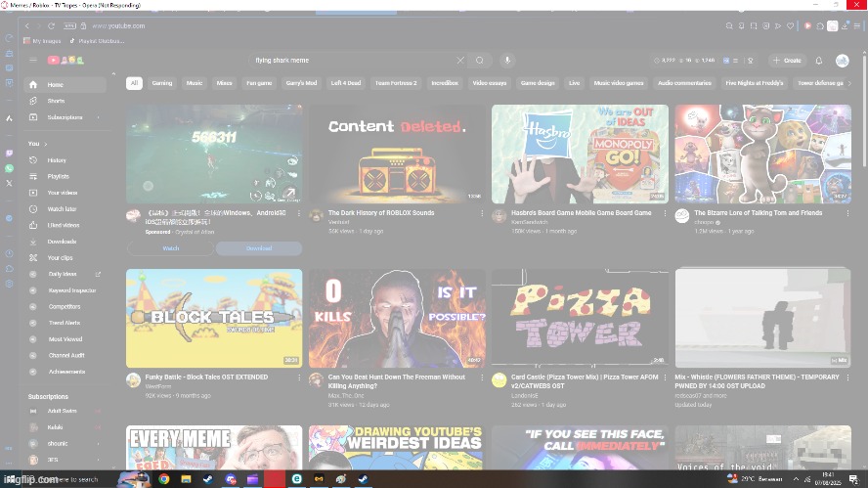Click the YouTube logo
The height and width of the screenshot is (488, 868).
tap(65, 60)
